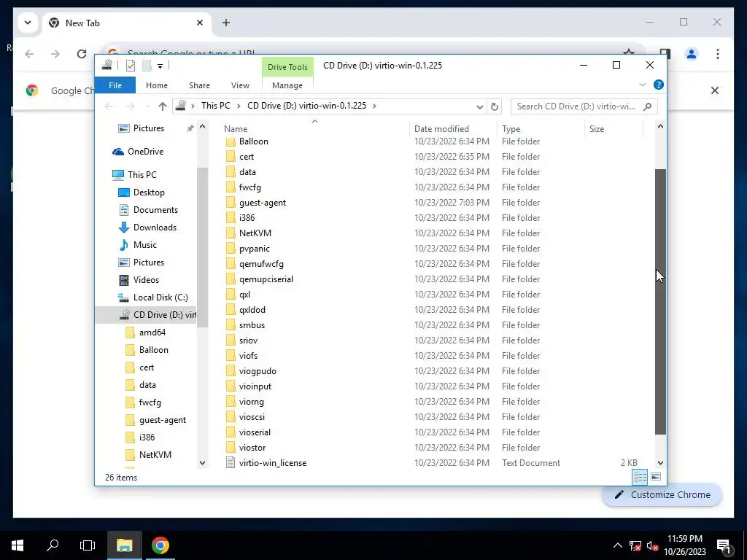747x560 pixels.
Task: Click the Properties quick access toolbar icon
Action: (x=130, y=66)
